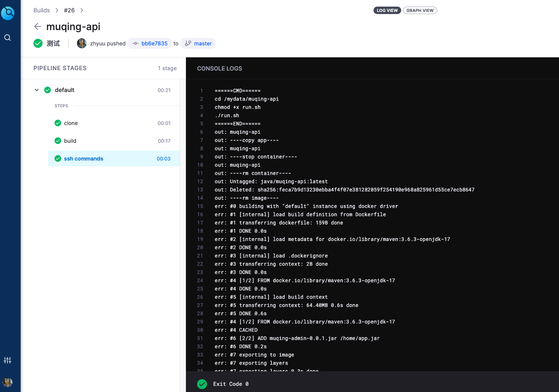Switch to GRAPH VIEW

(x=420, y=10)
